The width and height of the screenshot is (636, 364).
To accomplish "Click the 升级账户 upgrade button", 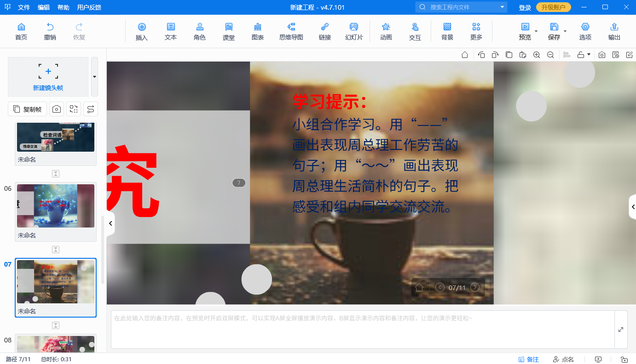I will click(x=554, y=7).
